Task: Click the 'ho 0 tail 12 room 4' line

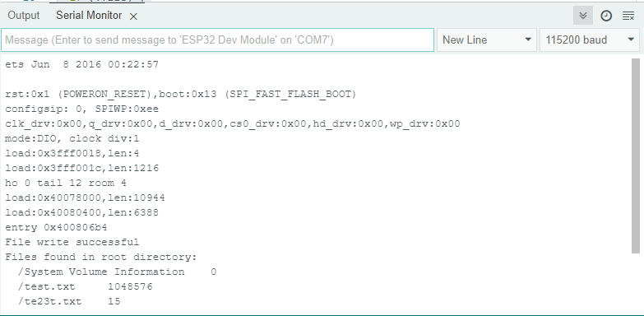Action: (x=66, y=184)
